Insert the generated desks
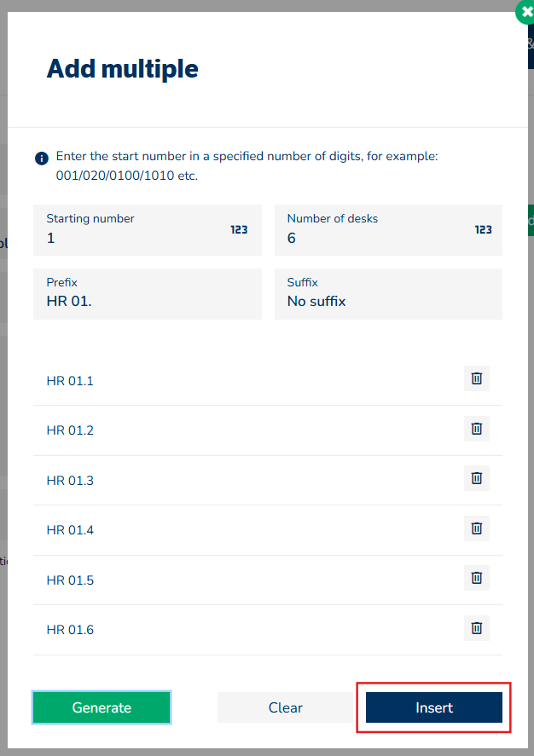 [x=434, y=707]
